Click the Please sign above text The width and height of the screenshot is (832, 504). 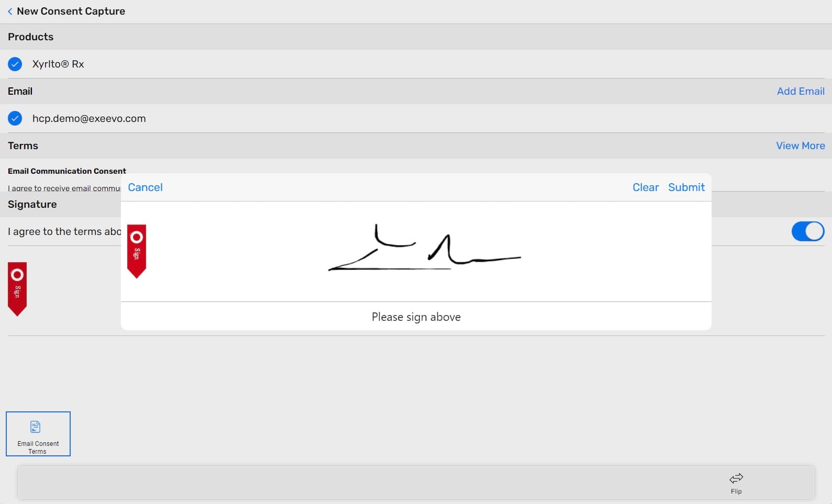coord(416,317)
